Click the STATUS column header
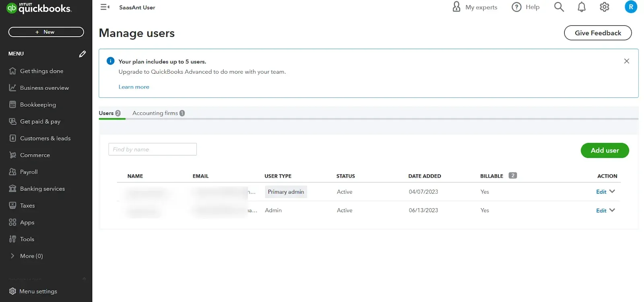The image size is (644, 302). pyautogui.click(x=345, y=176)
